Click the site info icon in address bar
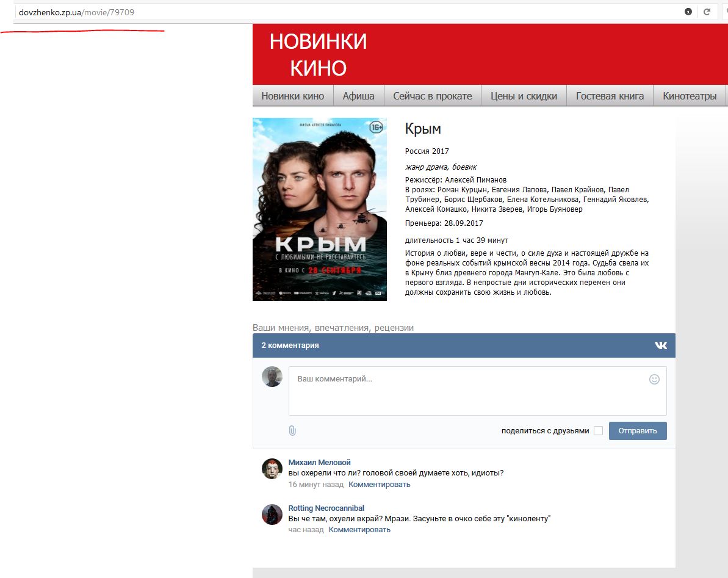728x578 pixels. coord(688,12)
